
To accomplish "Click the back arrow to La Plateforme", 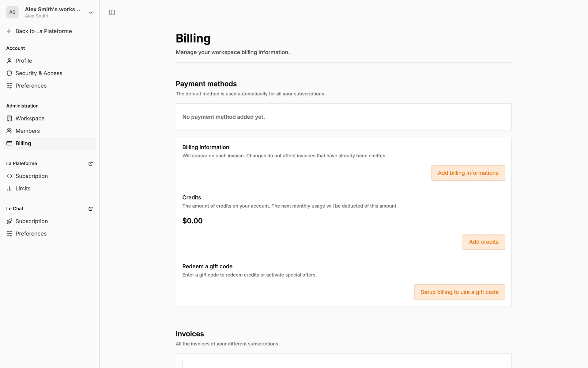I will click(9, 31).
